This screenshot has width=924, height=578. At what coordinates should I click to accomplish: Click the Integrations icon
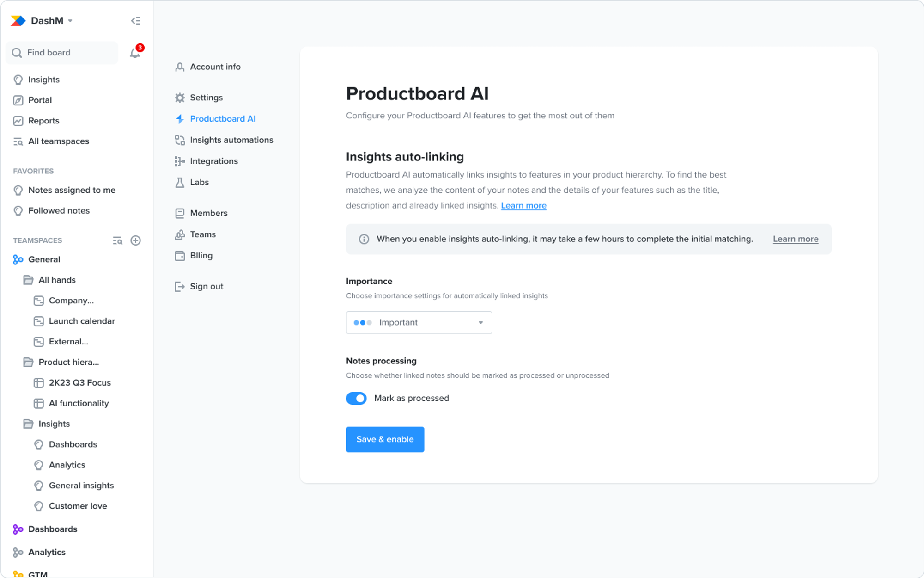[x=179, y=160]
